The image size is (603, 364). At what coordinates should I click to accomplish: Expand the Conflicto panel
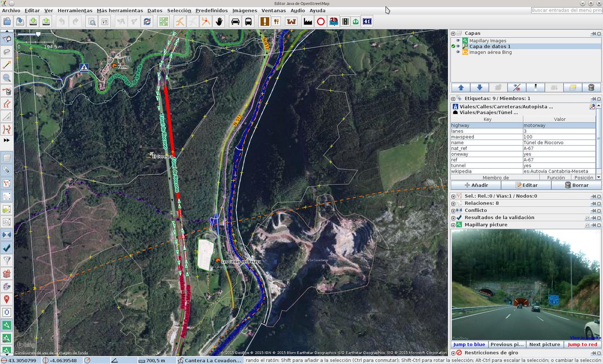point(453,210)
